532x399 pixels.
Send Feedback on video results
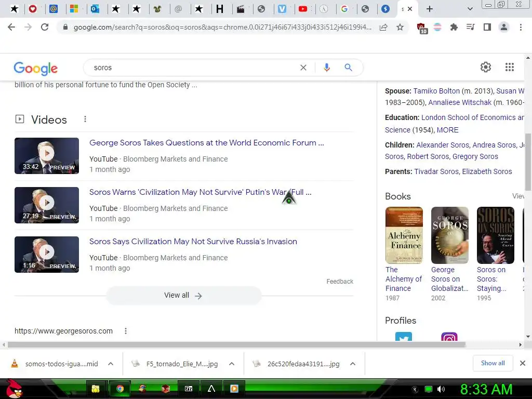point(340,281)
